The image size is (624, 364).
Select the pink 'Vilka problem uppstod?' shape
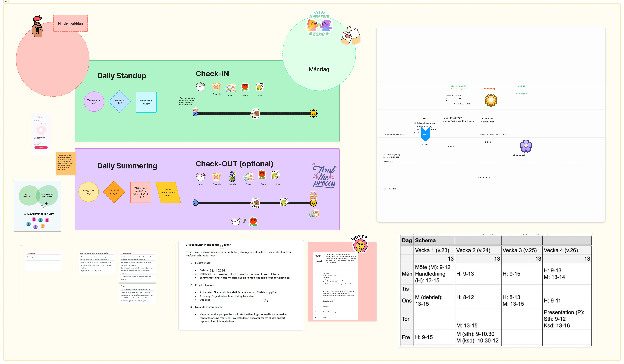tap(141, 192)
